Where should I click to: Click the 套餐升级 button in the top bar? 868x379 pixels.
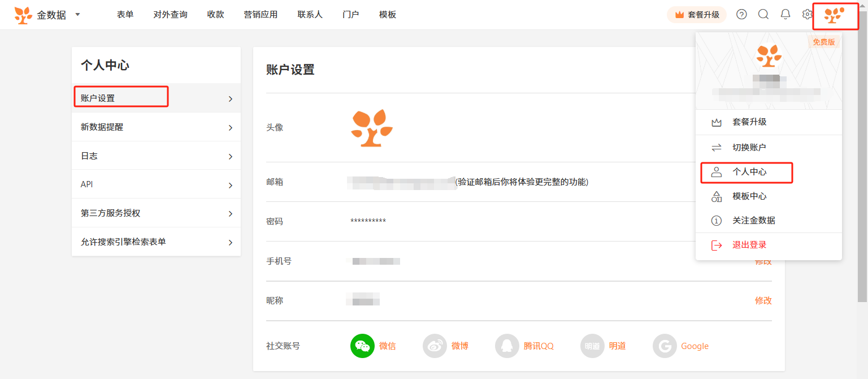pos(697,15)
